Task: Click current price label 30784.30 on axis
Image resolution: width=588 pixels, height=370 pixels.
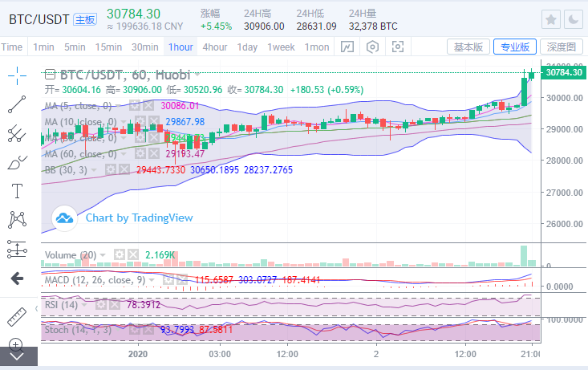Action: tap(564, 72)
